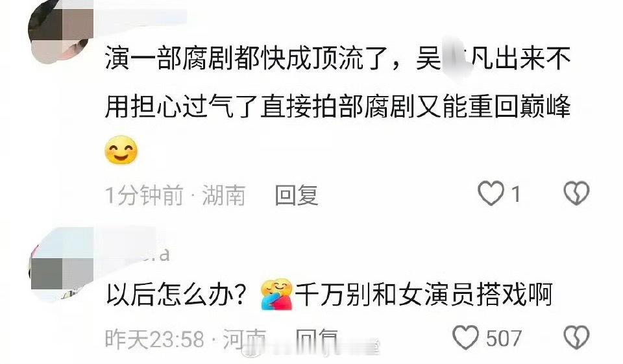Tap the hugging emoji in second comment
623x364 pixels.
(276, 295)
